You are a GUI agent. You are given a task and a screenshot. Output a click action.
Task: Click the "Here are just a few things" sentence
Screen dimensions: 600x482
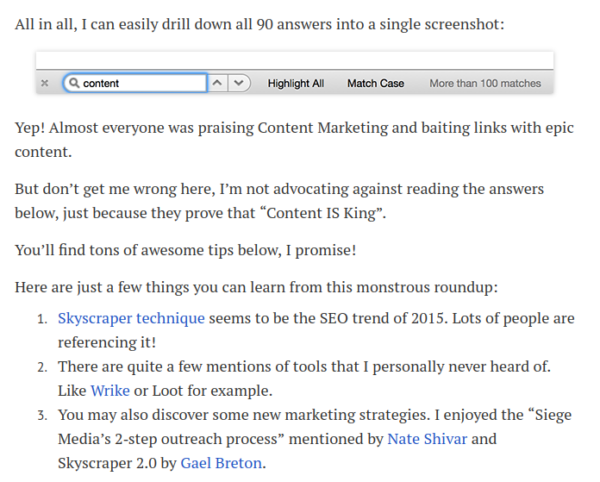point(256,287)
